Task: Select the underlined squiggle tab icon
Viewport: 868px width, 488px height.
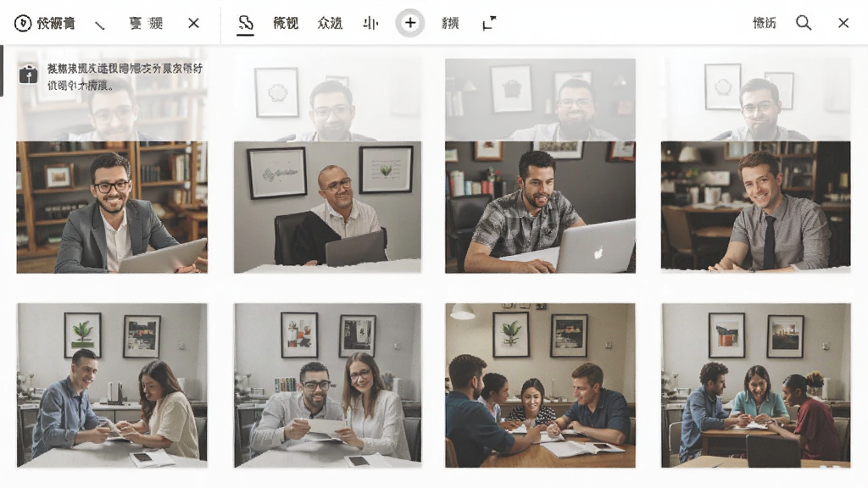Action: 245,23
